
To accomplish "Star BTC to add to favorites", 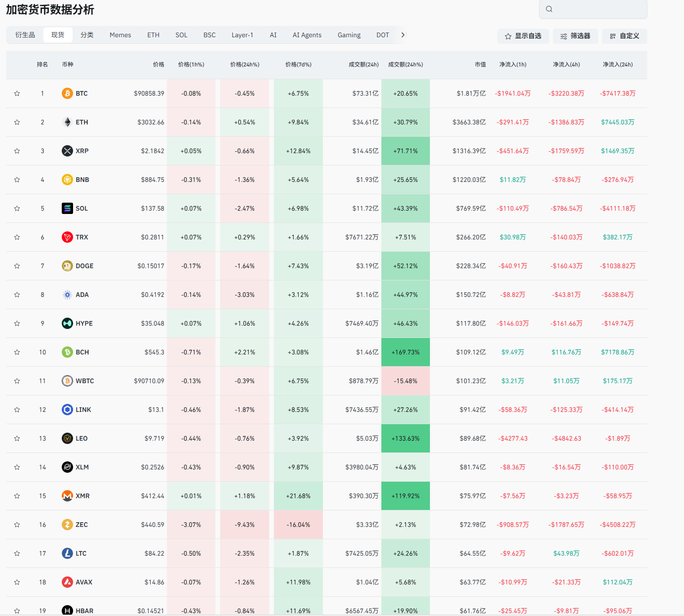I will 17,93.
